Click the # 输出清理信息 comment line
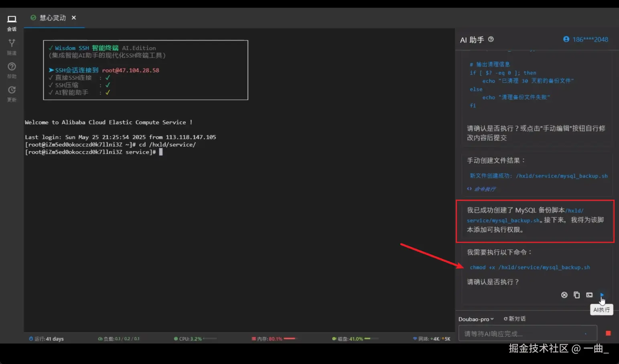The height and width of the screenshot is (364, 619). click(490, 65)
